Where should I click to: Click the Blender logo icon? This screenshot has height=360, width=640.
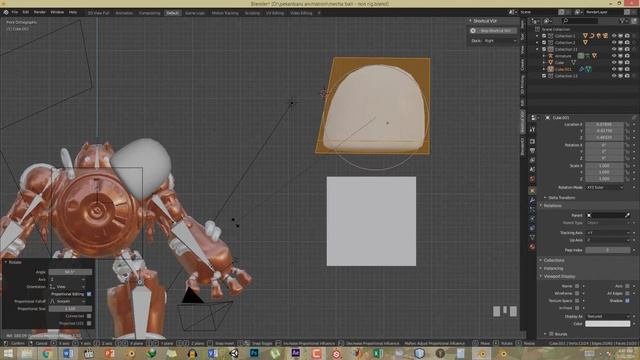[x=6, y=12]
